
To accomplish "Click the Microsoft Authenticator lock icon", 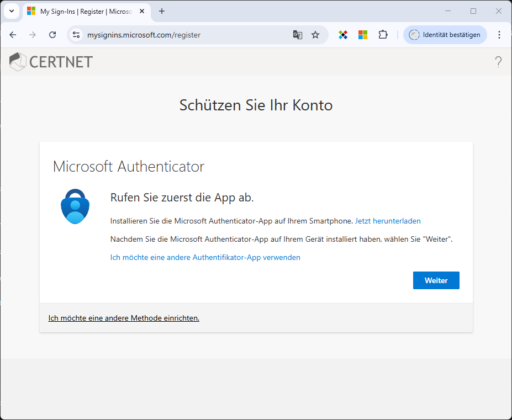I will (75, 206).
